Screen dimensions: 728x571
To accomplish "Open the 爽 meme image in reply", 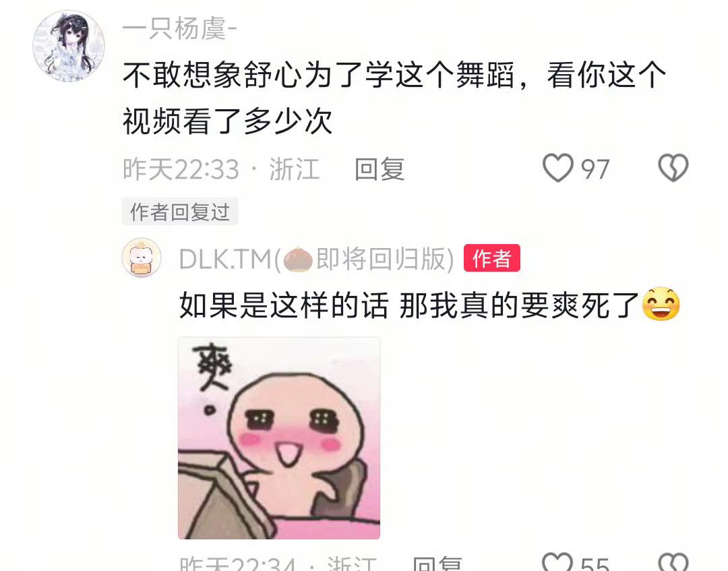I will tap(279, 438).
